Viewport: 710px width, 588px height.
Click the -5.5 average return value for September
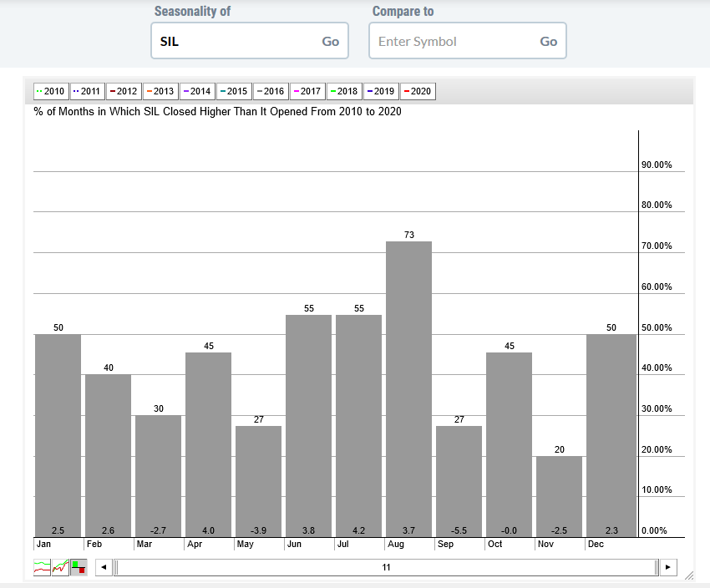click(459, 530)
